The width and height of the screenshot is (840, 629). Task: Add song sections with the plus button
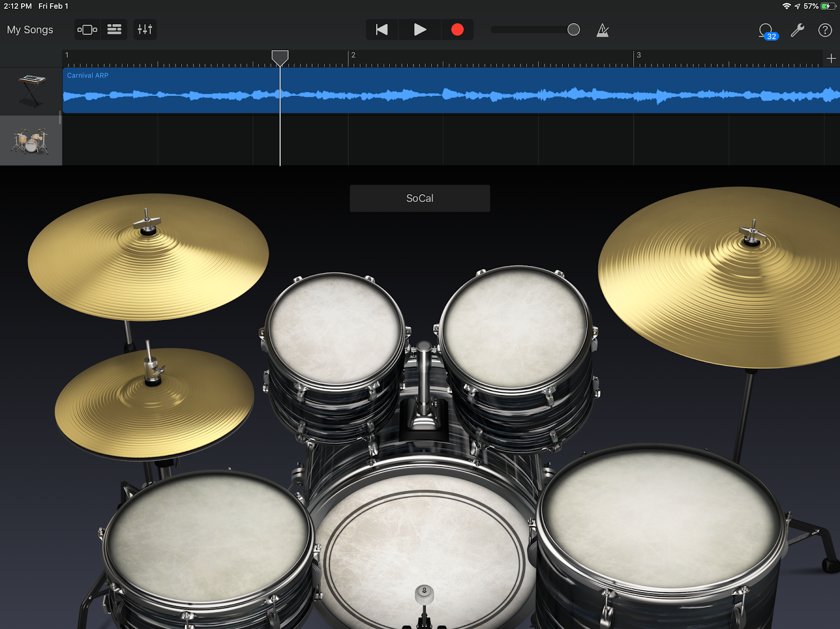[x=832, y=58]
